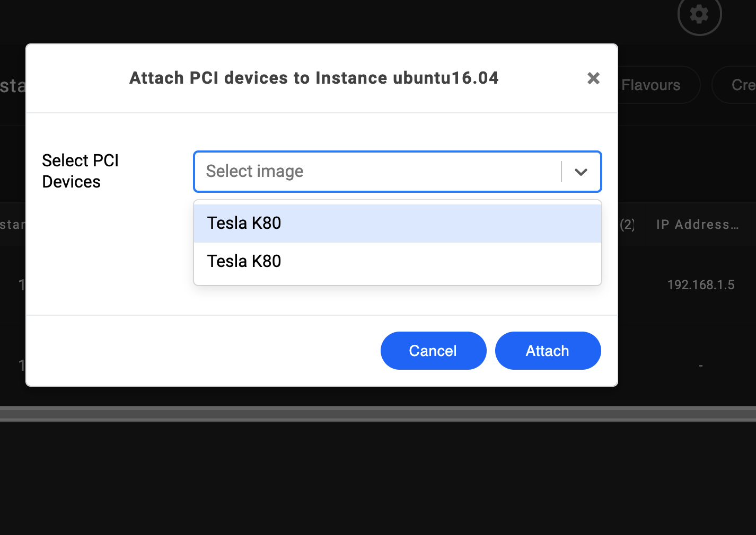Close the Attach PCI devices dialog
The height and width of the screenshot is (535, 756).
coord(593,78)
